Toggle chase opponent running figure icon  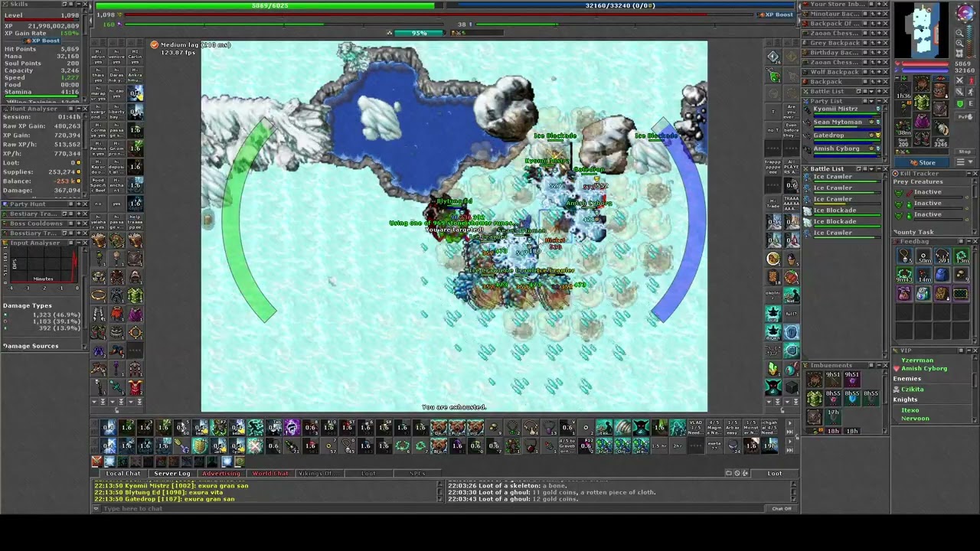click(971, 92)
